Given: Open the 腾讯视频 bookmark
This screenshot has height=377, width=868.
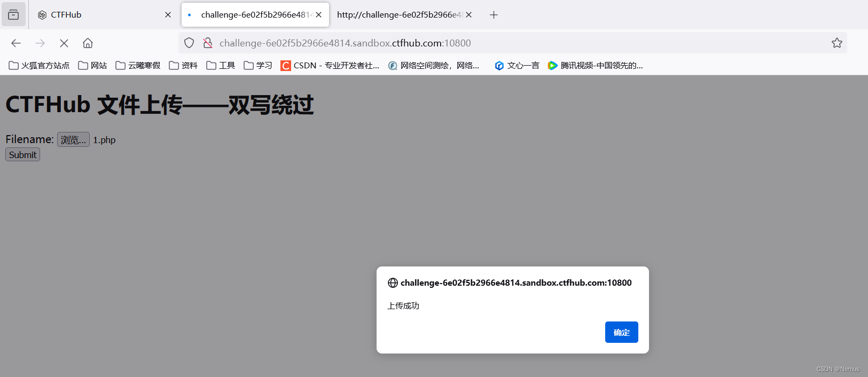Looking at the screenshot, I should click(596, 66).
